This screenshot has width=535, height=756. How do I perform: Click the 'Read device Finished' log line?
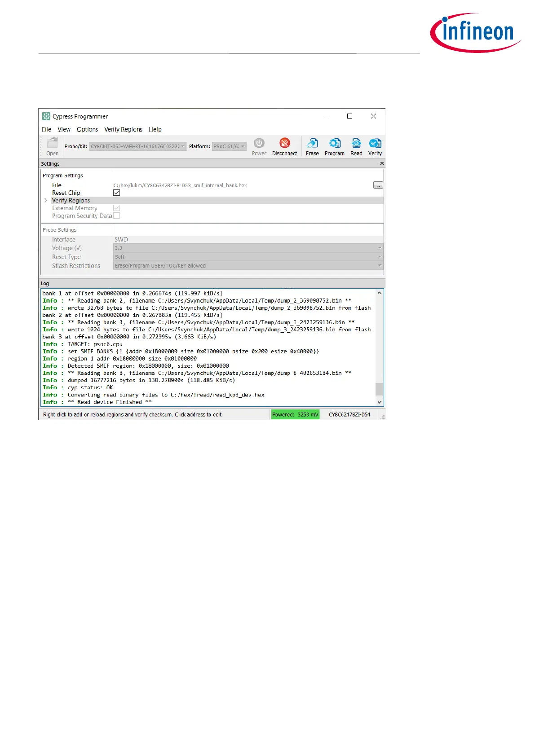(97, 402)
